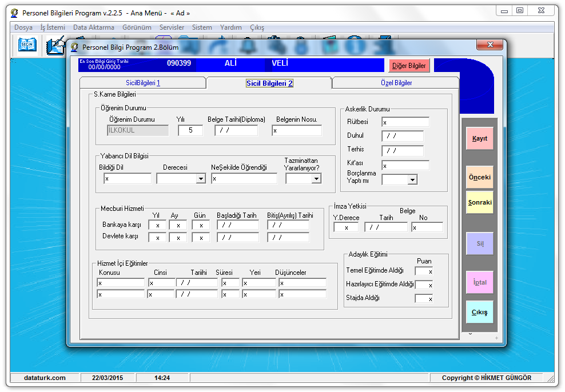Viewport: 565px width, 392px height.
Task: Click the Devlete karşı Bitiş(Ayrılış) Tarihi field
Action: click(288, 238)
